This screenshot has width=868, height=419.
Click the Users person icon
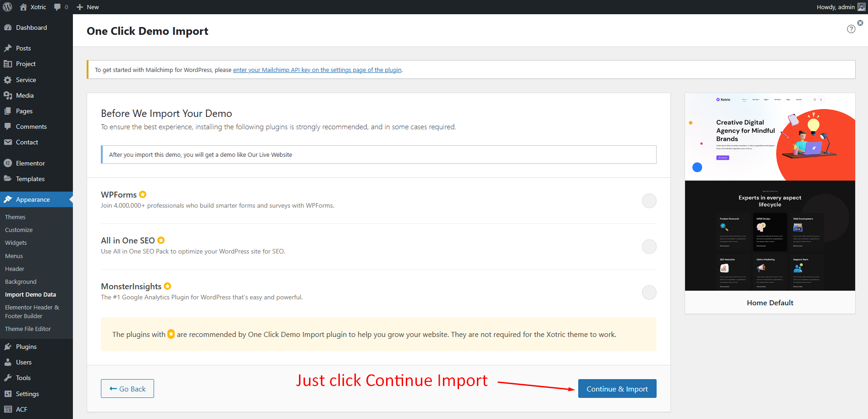(x=8, y=362)
